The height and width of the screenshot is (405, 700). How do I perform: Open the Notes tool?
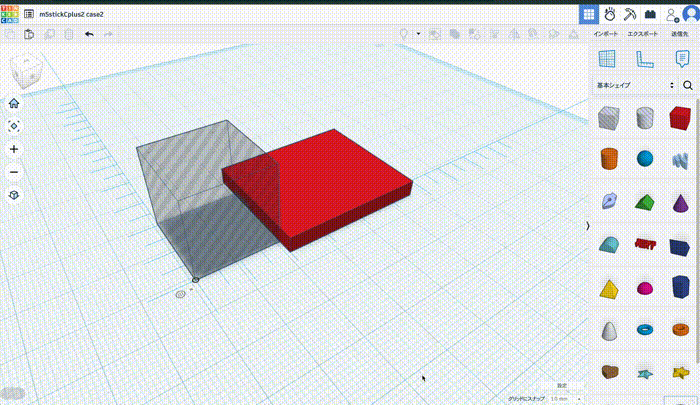681,59
